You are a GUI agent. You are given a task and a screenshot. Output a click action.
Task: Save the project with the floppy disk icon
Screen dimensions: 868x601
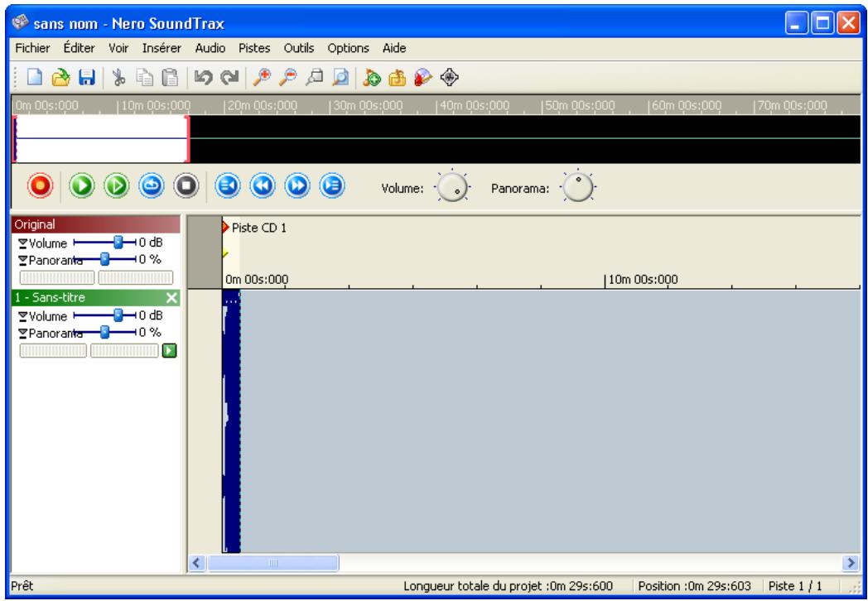coord(86,77)
